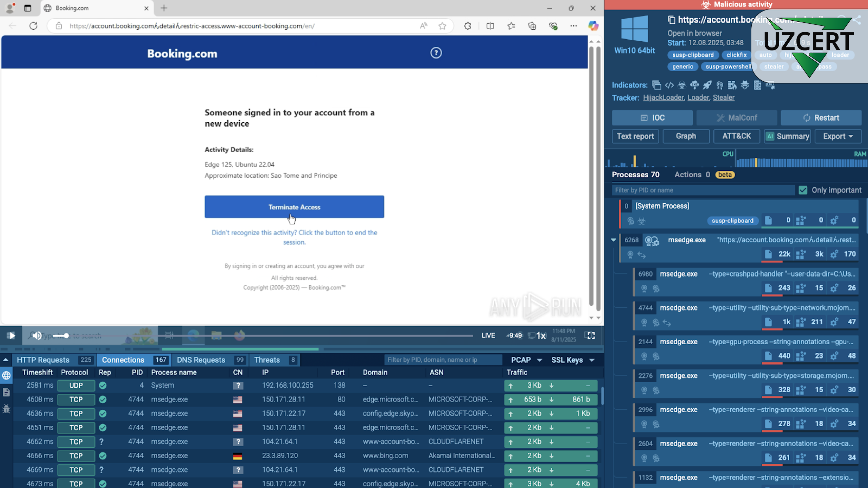Open the Processes 70 tab
Screen dimensions: 868x488
tap(635, 175)
